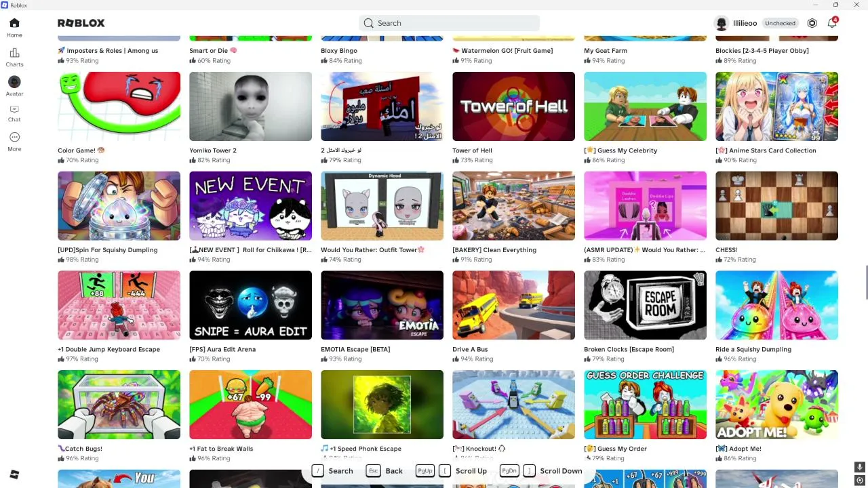Click thumbs-up icon beside Adopt Me! rating
This screenshot has width=868, height=488.
pos(719,458)
